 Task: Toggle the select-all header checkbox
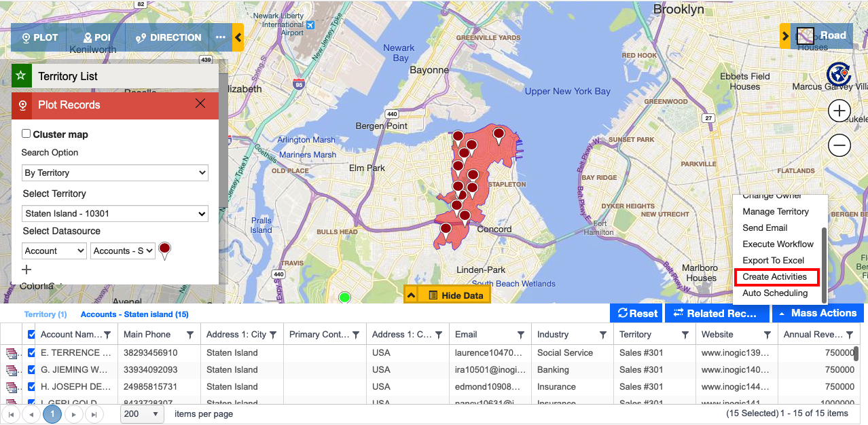[32, 334]
